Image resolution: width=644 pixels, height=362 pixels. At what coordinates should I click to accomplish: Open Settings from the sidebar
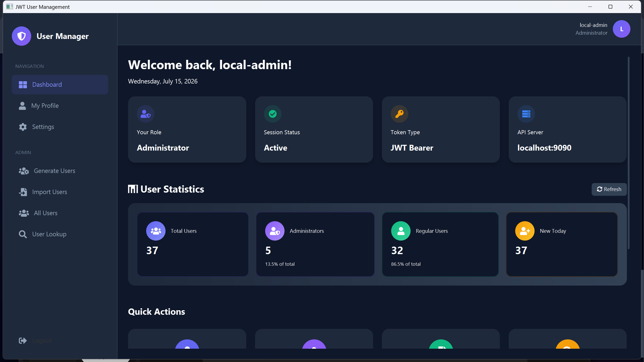(60, 127)
